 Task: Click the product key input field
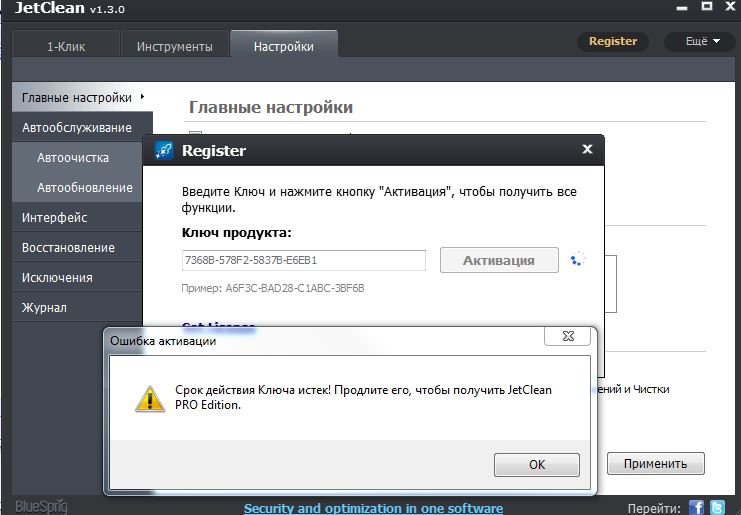304,260
